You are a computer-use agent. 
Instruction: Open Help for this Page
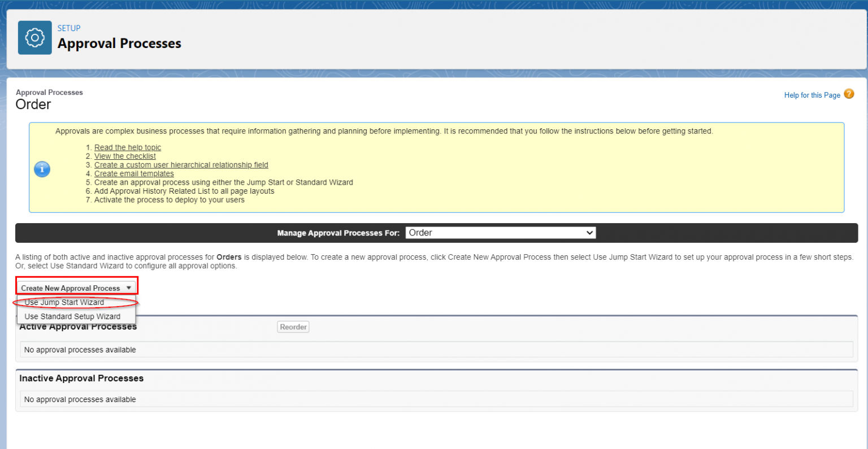tap(812, 95)
